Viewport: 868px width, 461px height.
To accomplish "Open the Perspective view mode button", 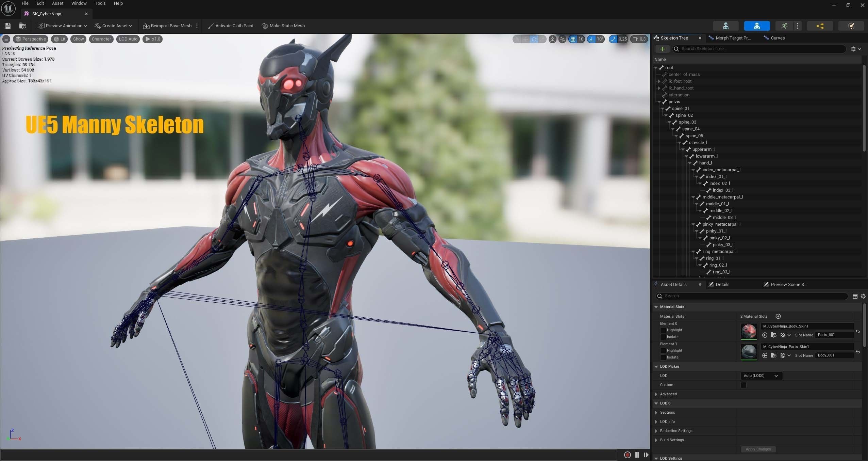I will pos(31,39).
